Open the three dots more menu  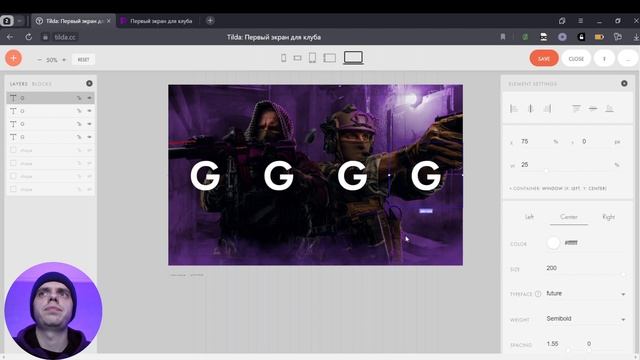pos(628,58)
